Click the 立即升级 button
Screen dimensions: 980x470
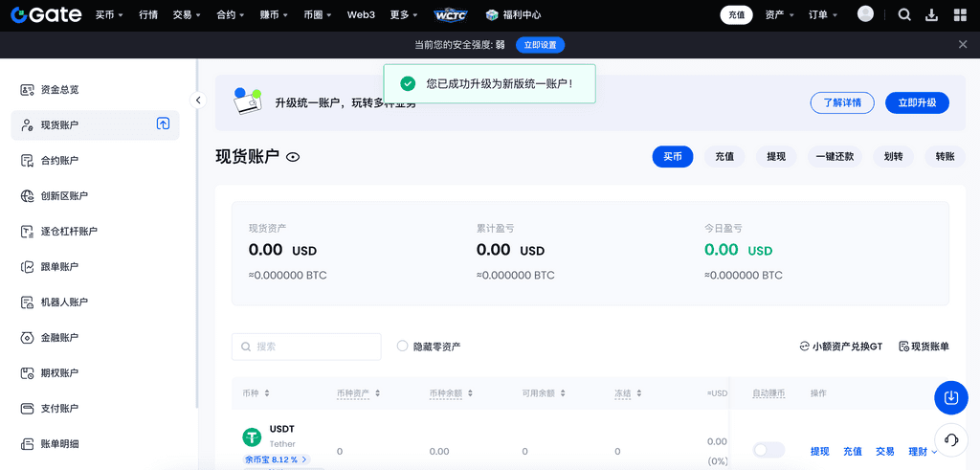(917, 102)
